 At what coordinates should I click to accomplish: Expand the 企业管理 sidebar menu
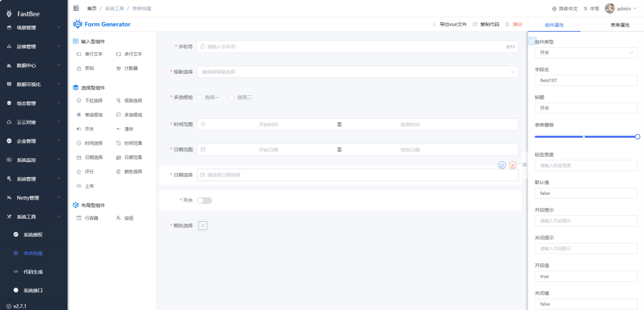click(x=33, y=141)
